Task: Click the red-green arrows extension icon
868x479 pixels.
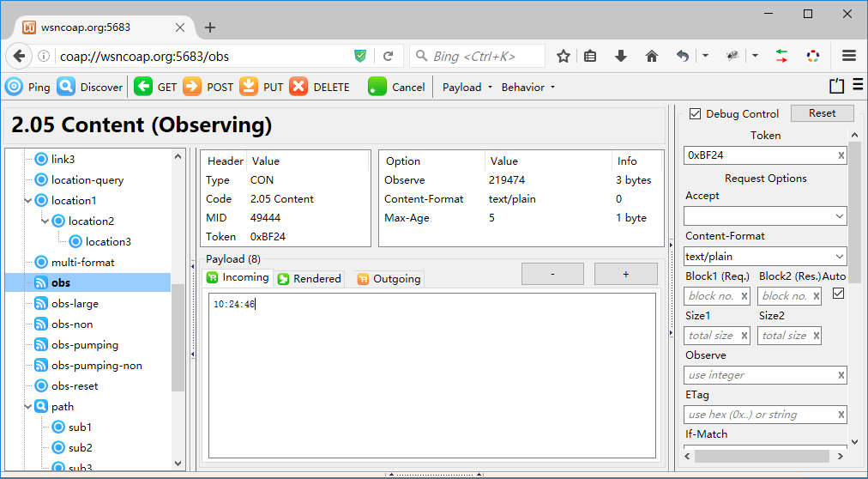Action: pyautogui.click(x=781, y=56)
